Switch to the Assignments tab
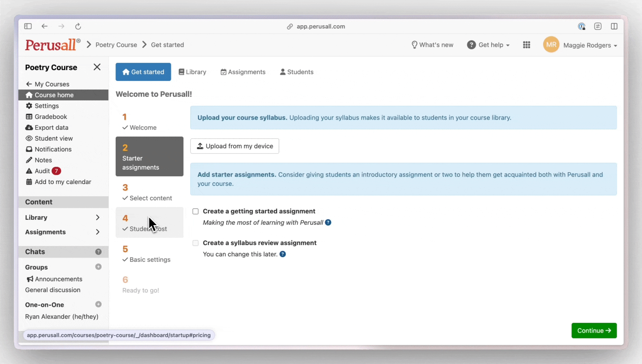642x364 pixels. click(243, 72)
